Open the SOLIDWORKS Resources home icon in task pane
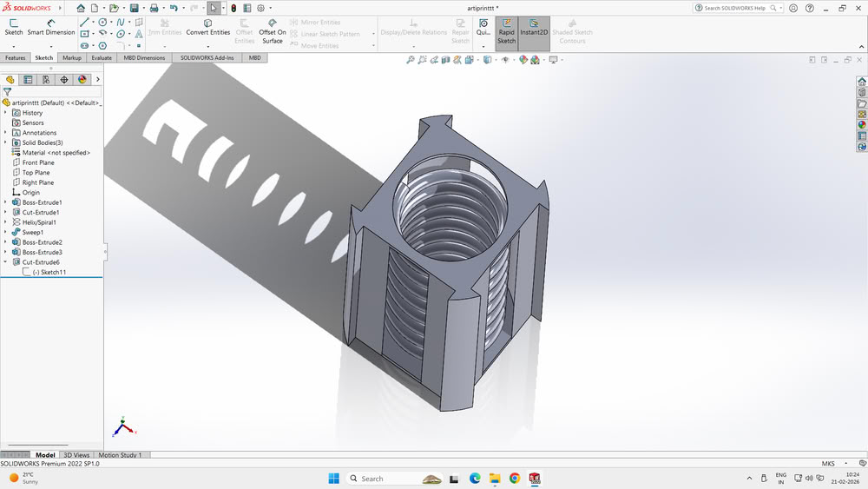The image size is (868, 489). tap(862, 82)
